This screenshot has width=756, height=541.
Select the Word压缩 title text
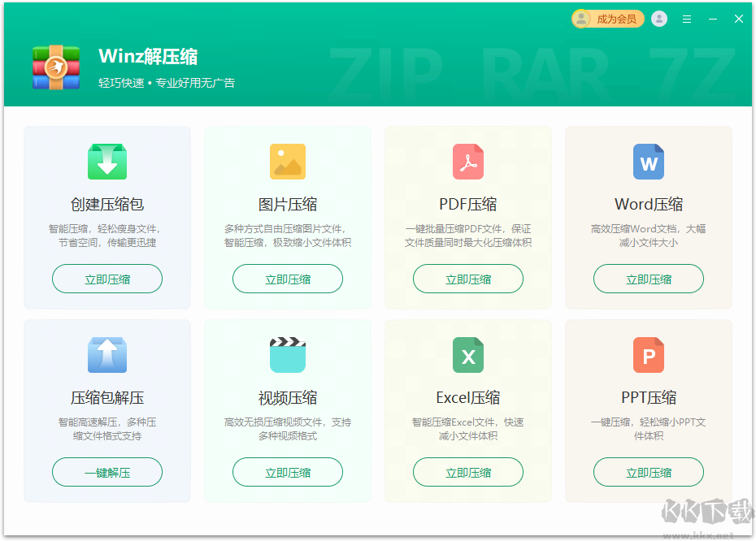click(x=649, y=204)
